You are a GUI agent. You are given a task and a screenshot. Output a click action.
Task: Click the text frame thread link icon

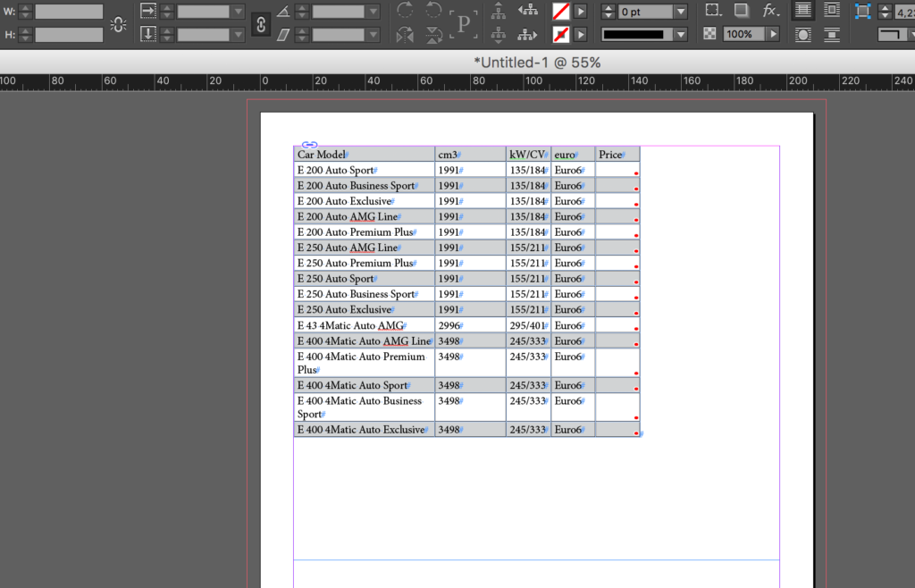[310, 145]
